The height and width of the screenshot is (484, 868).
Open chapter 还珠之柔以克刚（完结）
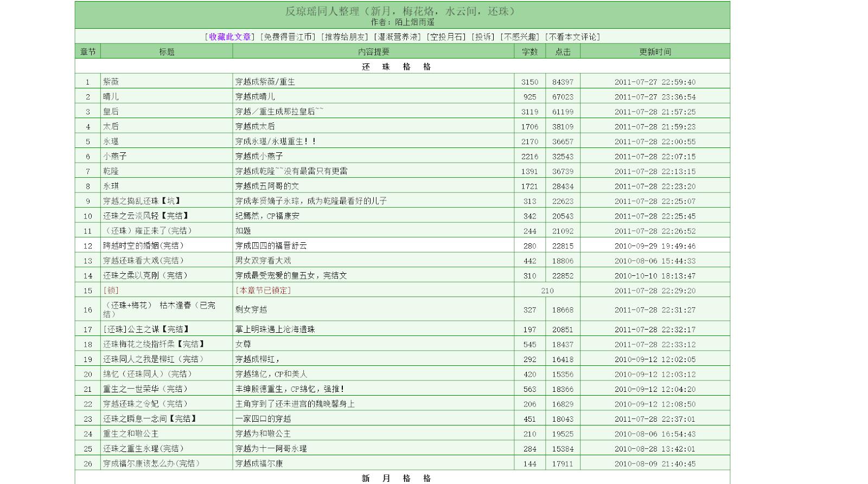pyautogui.click(x=145, y=275)
